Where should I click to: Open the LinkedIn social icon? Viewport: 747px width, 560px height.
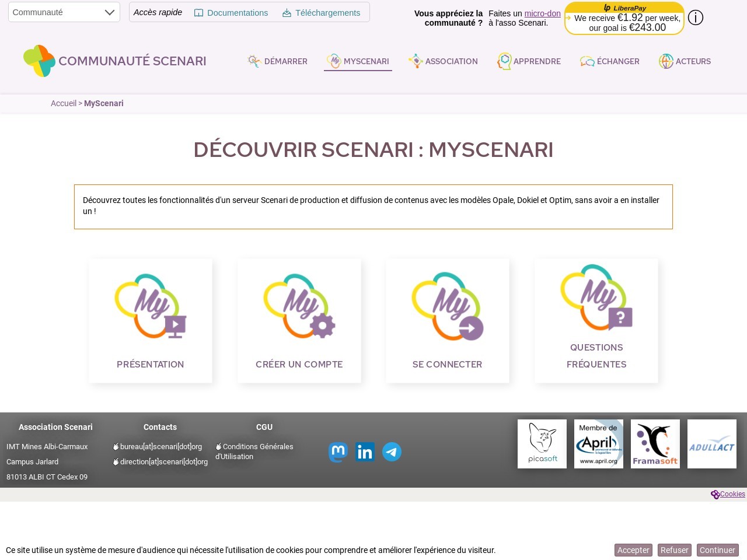365,452
